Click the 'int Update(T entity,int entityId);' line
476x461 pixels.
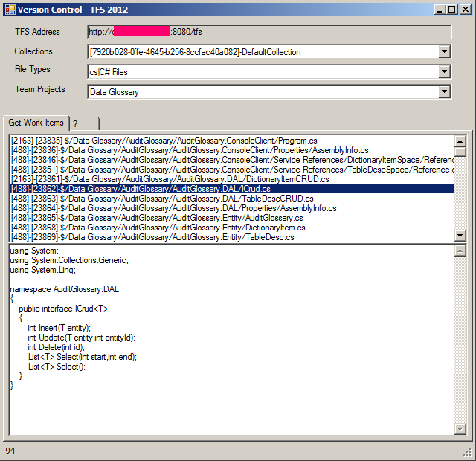coord(81,338)
